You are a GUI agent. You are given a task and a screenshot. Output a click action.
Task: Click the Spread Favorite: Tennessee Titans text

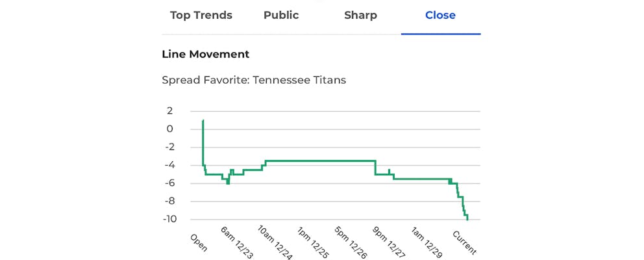tap(254, 81)
